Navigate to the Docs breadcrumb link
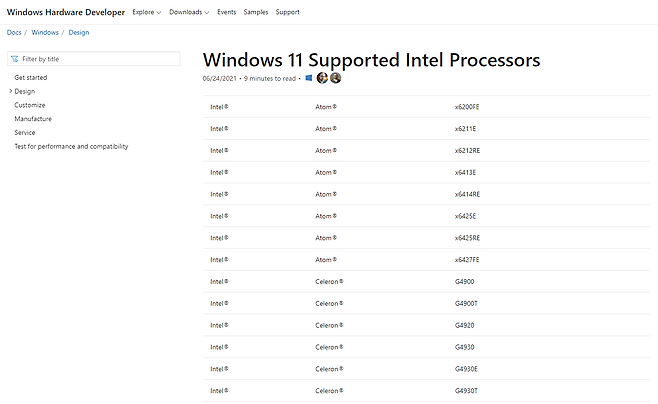Screen dimensions: 658x404 click(x=14, y=33)
